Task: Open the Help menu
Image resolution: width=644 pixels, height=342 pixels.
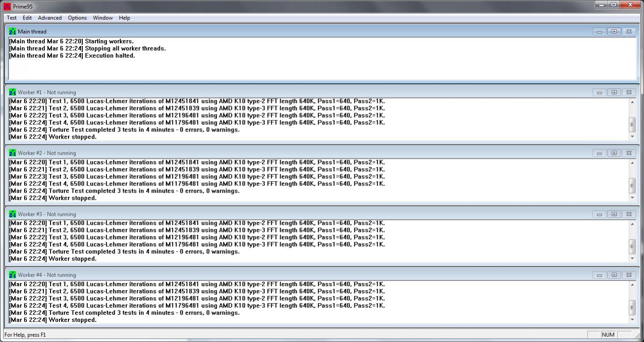Action: click(x=124, y=18)
